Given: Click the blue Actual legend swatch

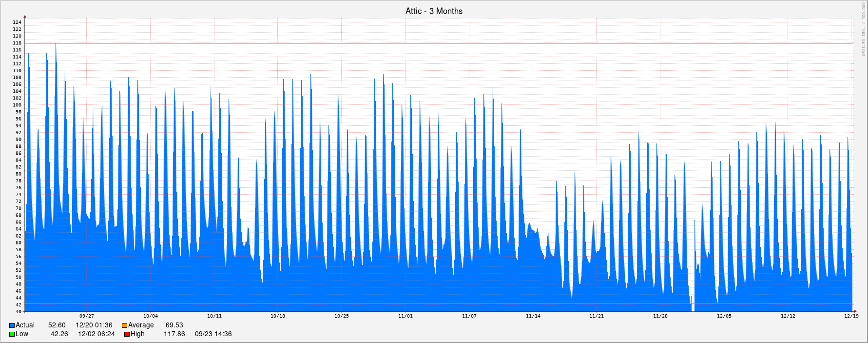Looking at the screenshot, I should (x=12, y=325).
